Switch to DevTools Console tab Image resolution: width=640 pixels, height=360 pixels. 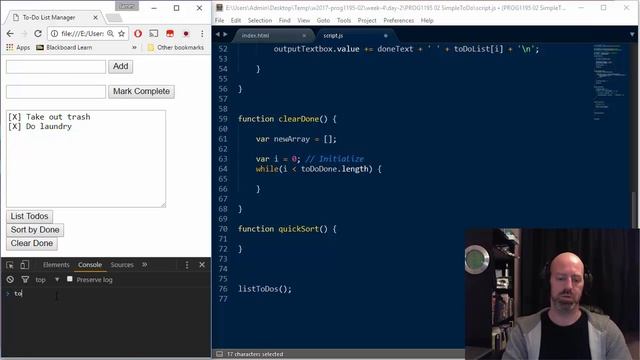[x=90, y=265]
